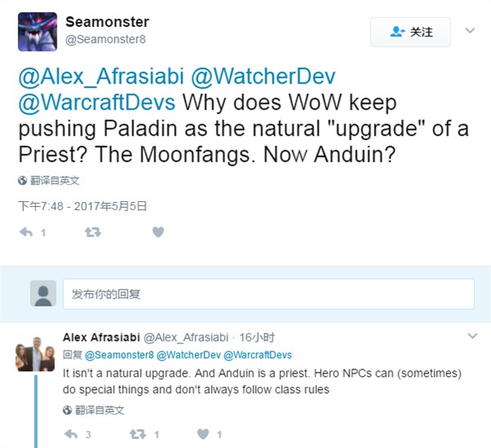This screenshot has height=448, width=491.
Task: Retweet Alex Afrasiabi's reply
Action: [137, 434]
